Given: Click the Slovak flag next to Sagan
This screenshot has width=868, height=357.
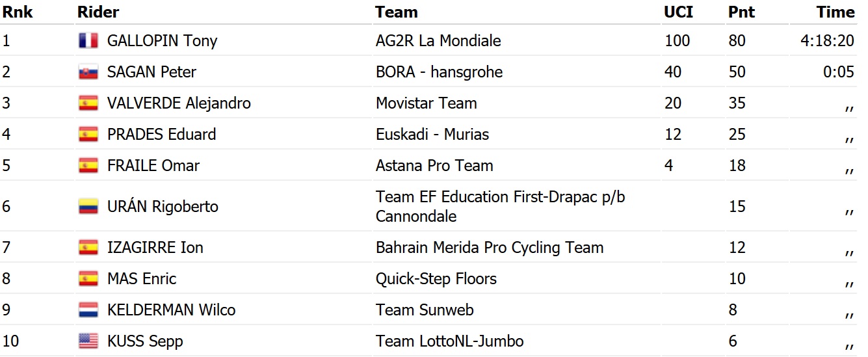Looking at the screenshot, I should click(88, 72).
